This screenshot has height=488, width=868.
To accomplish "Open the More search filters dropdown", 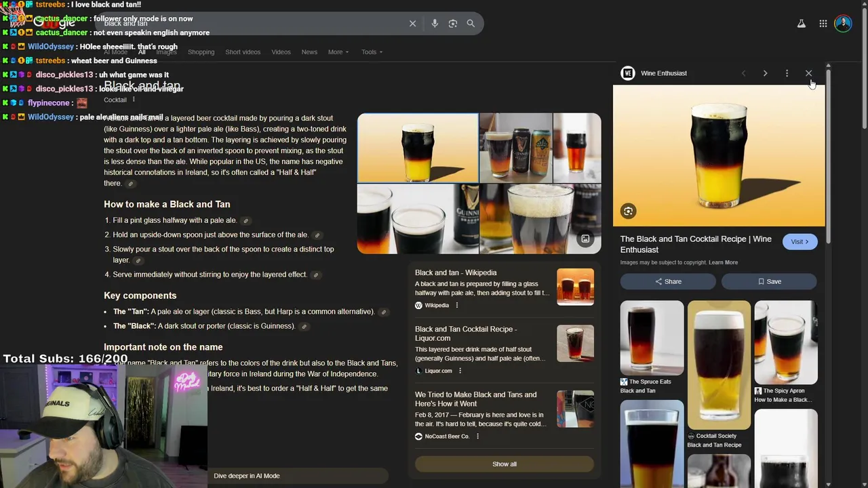I will pyautogui.click(x=338, y=52).
